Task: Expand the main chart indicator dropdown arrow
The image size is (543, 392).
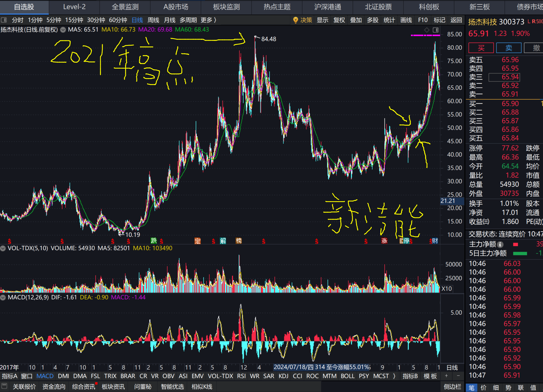Action: point(63,30)
